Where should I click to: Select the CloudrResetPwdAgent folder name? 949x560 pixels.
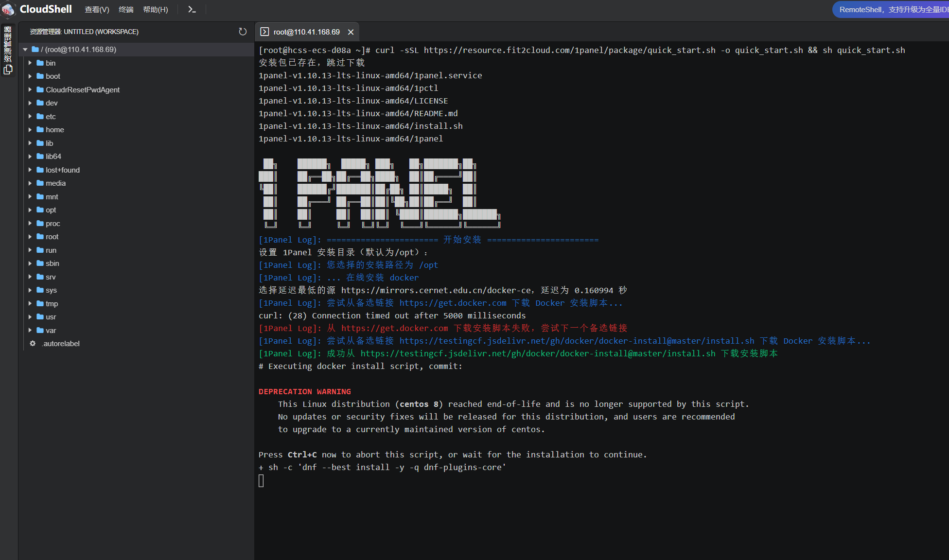(x=83, y=90)
